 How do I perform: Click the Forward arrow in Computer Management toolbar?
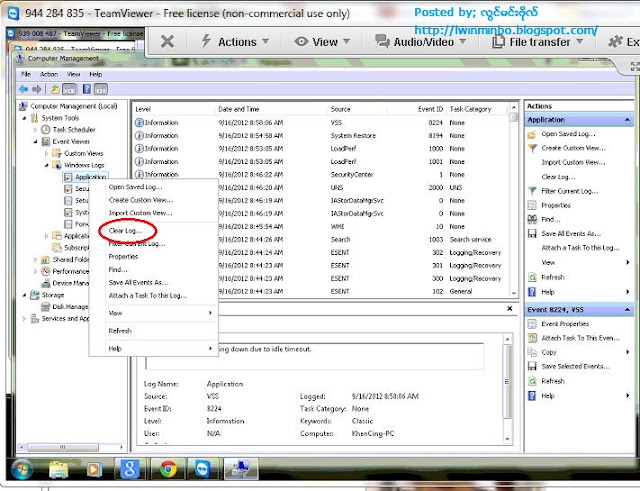37,89
